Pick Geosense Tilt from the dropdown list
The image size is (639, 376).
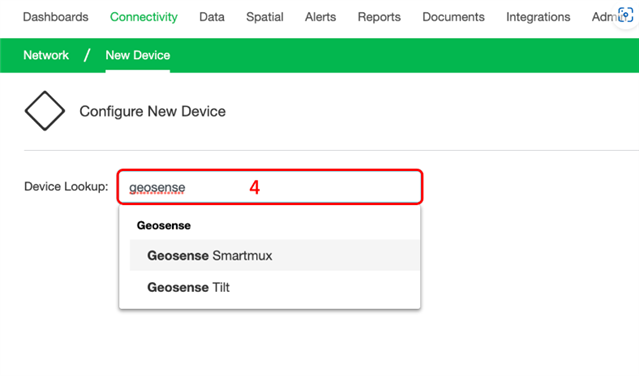click(275, 287)
